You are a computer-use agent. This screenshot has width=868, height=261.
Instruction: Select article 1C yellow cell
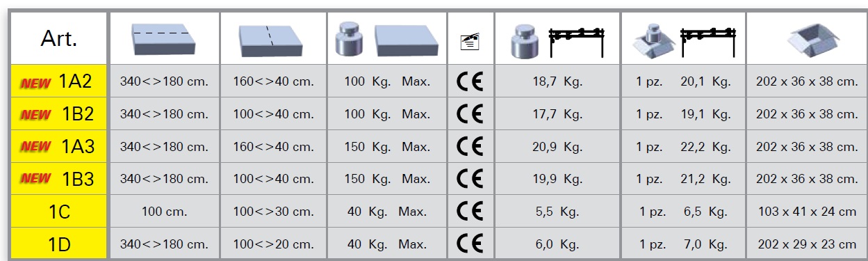pyautogui.click(x=58, y=212)
